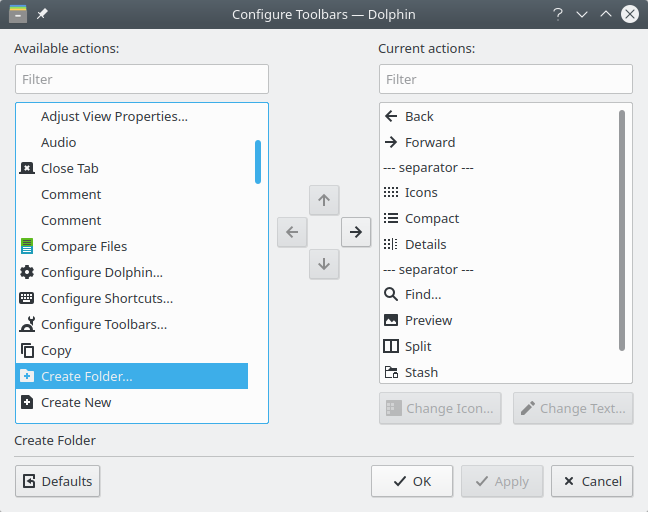Click the Icons view grid icon
This screenshot has width=648, height=512.
pos(391,192)
